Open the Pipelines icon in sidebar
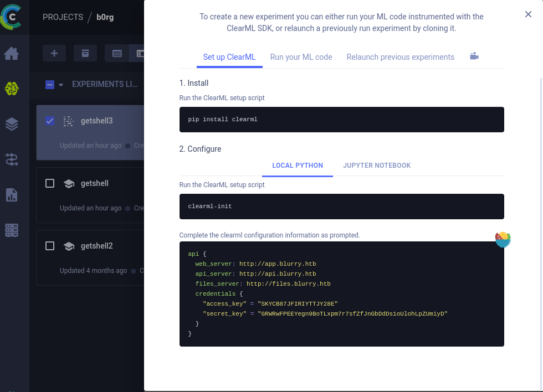Image resolution: width=543 pixels, height=392 pixels. pos(12,159)
